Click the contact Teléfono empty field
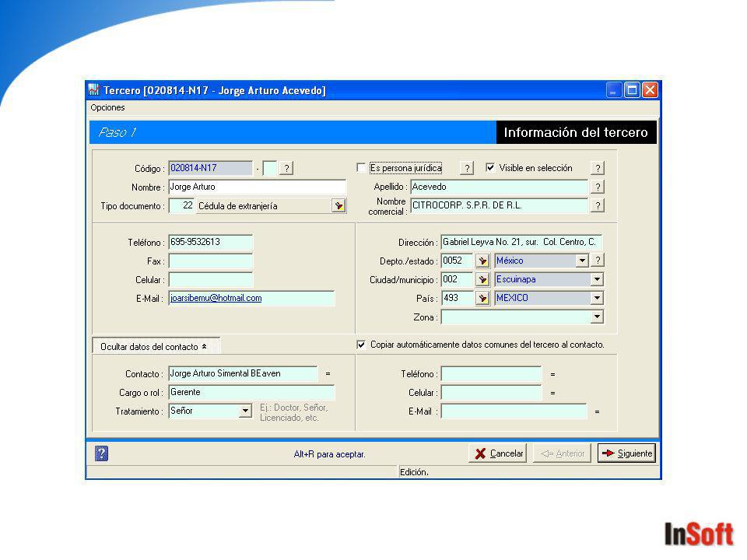This screenshot has width=747, height=560. 491,374
